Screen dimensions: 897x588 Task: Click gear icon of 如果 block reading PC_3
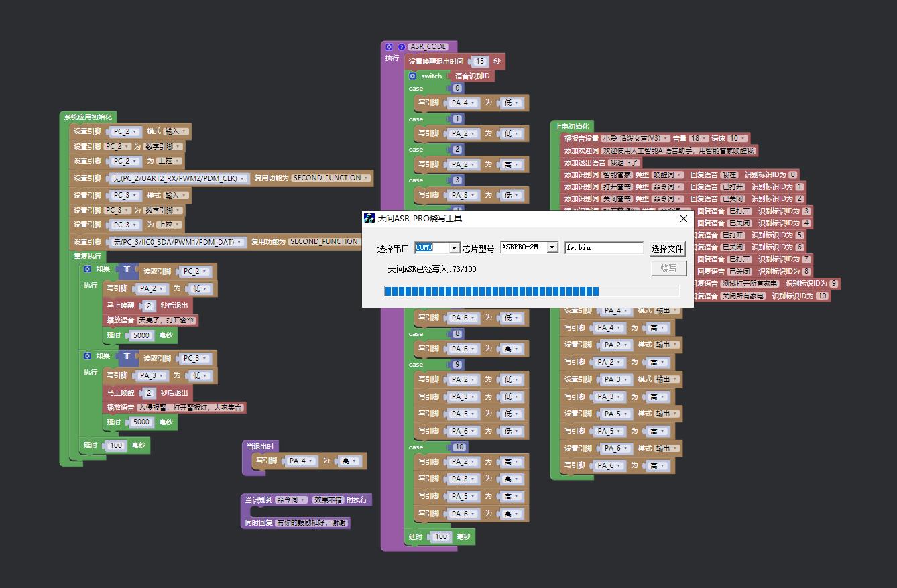87,356
